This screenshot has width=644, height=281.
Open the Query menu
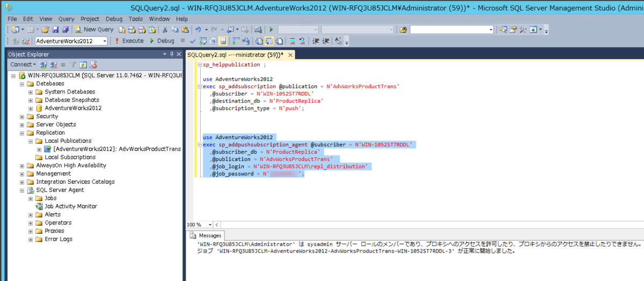[67, 19]
